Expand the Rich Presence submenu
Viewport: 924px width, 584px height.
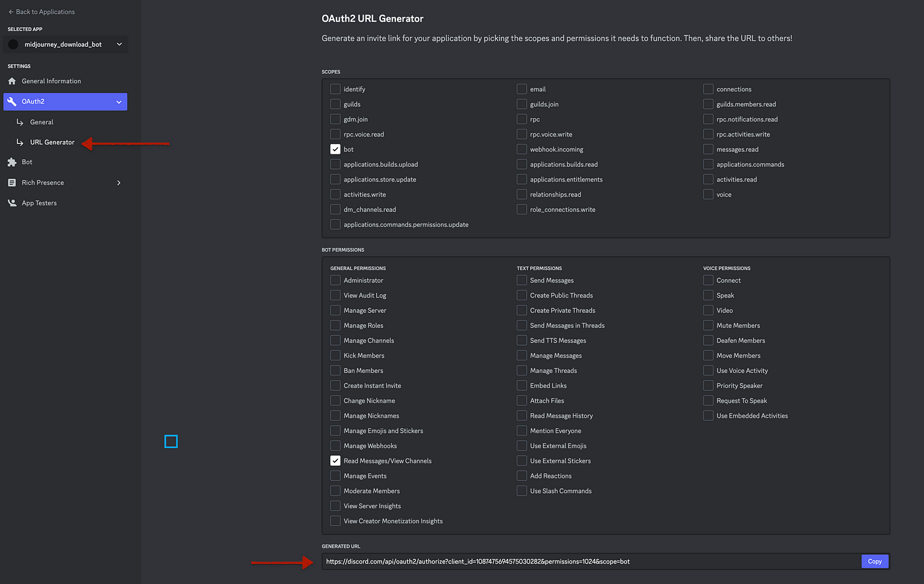tap(119, 182)
